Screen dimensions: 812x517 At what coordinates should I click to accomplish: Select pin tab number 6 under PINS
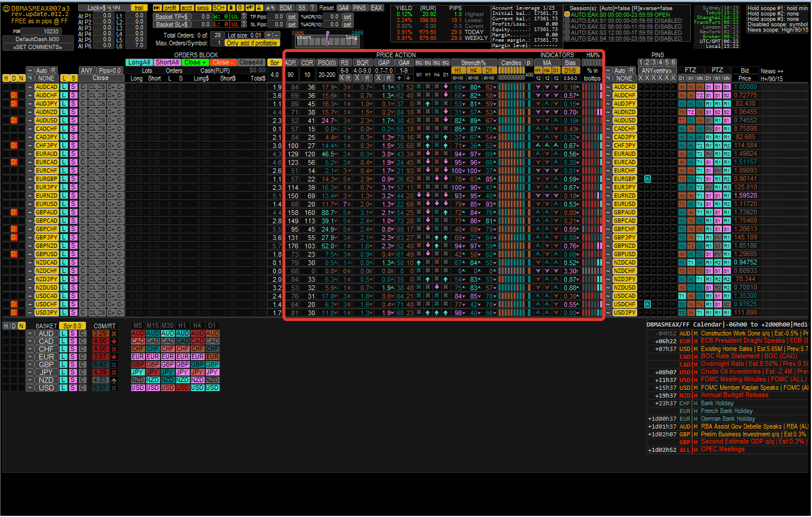(674, 62)
